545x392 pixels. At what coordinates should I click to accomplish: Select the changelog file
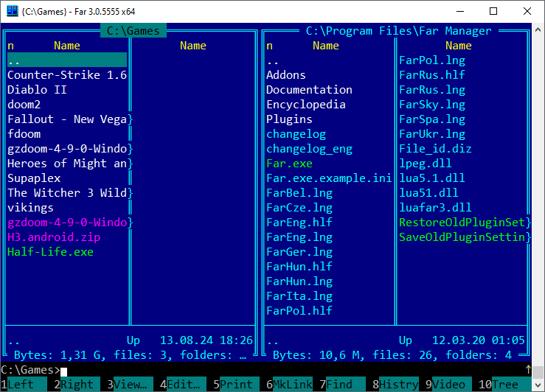pyautogui.click(x=296, y=134)
